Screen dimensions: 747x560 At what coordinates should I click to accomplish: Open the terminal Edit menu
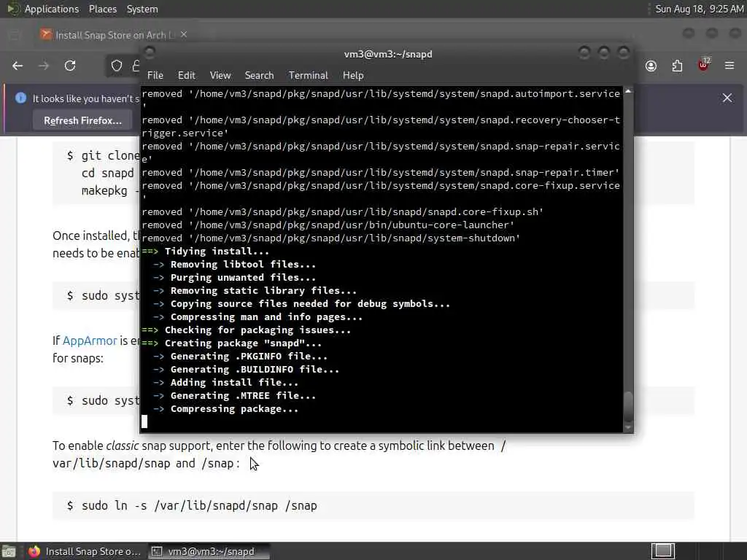coord(186,75)
